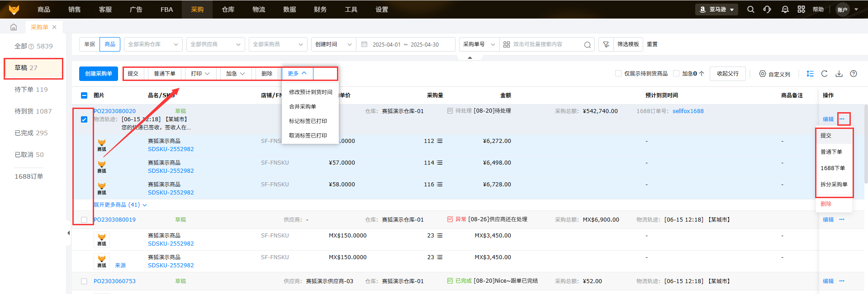The image size is (868, 294).
Task: Close the 采购单 tab
Action: pyautogui.click(x=54, y=27)
